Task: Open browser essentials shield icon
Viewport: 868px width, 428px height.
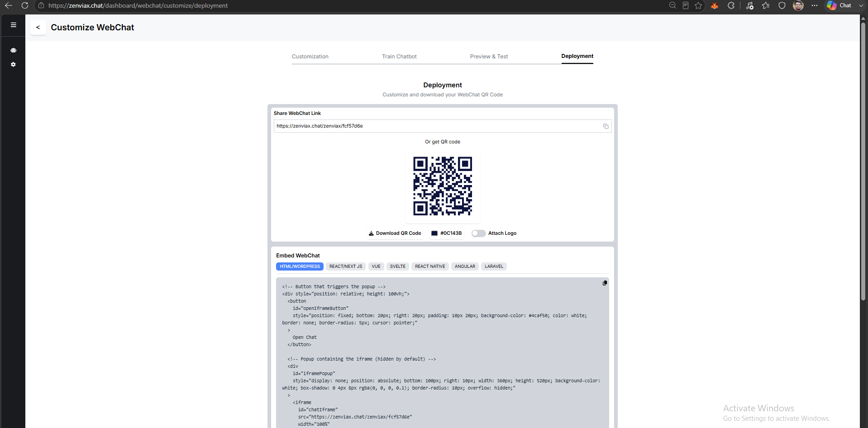Action: point(782,5)
